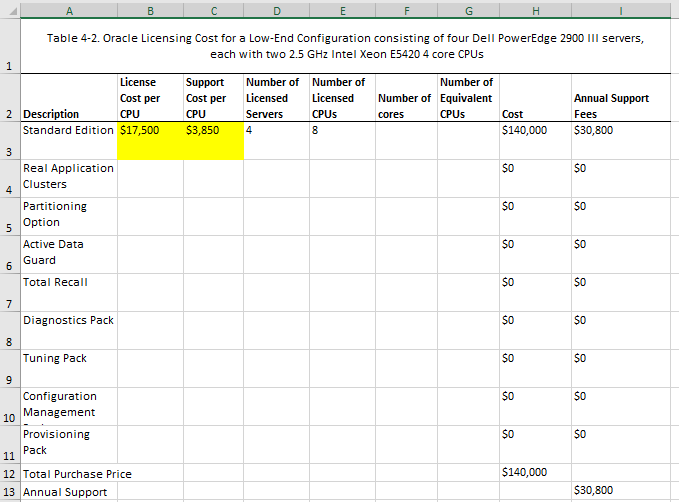This screenshot has width=679, height=502.
Task: Select the highlighted $17,500 cell
Action: click(x=150, y=141)
